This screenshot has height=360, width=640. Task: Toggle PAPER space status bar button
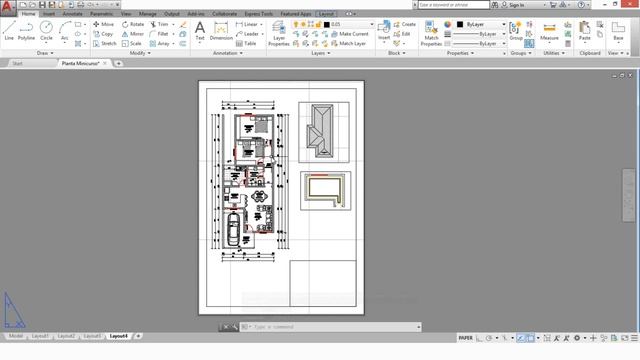[465, 338]
